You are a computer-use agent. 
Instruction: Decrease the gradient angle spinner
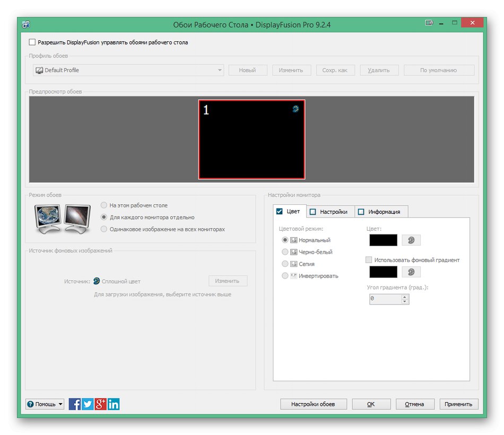pos(405,301)
